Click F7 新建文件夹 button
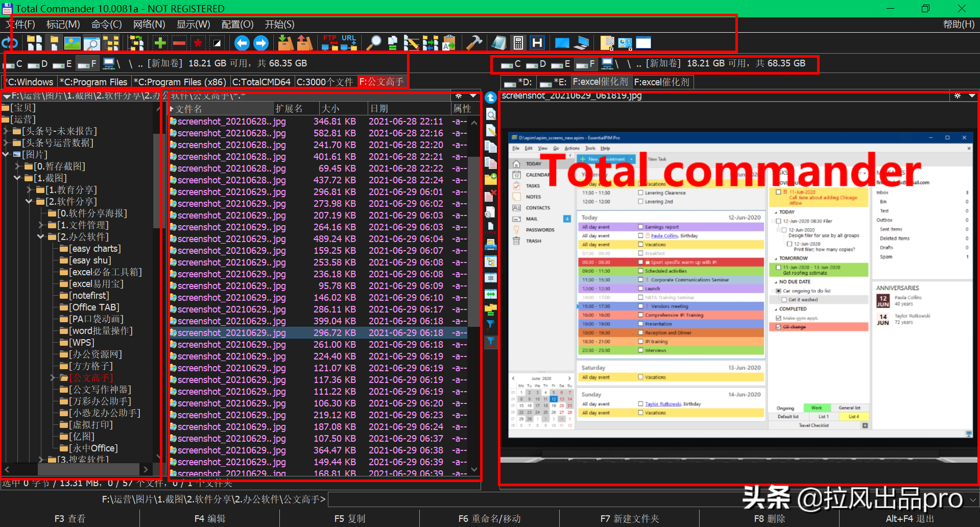Screen dimensions: 980x527 [x=629, y=518]
